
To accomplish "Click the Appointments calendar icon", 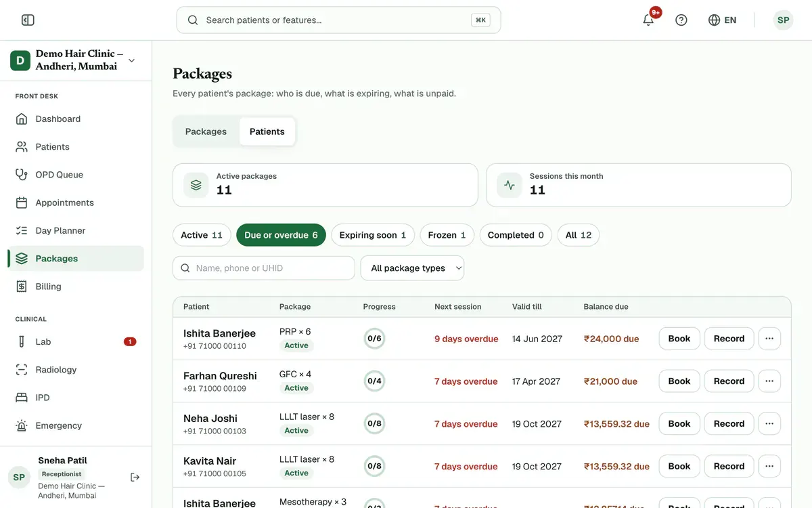I will pyautogui.click(x=22, y=203).
